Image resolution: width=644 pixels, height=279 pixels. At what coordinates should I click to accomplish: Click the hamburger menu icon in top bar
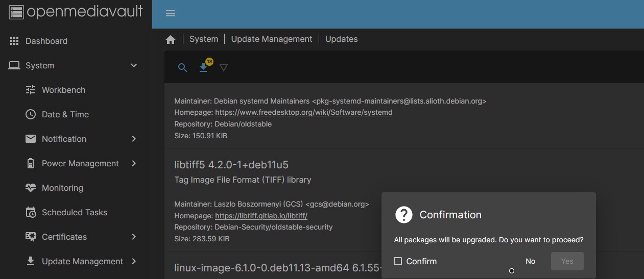(x=171, y=14)
